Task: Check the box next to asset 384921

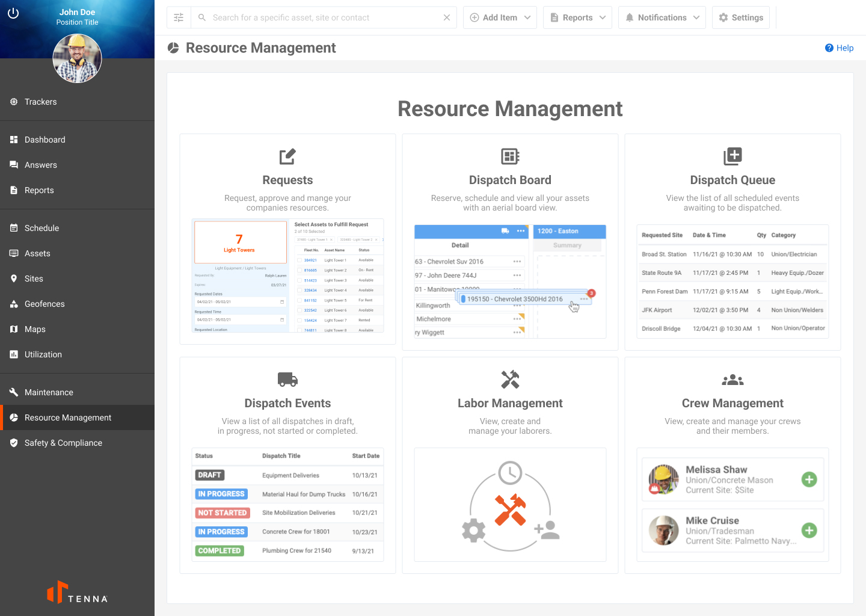Action: click(299, 260)
